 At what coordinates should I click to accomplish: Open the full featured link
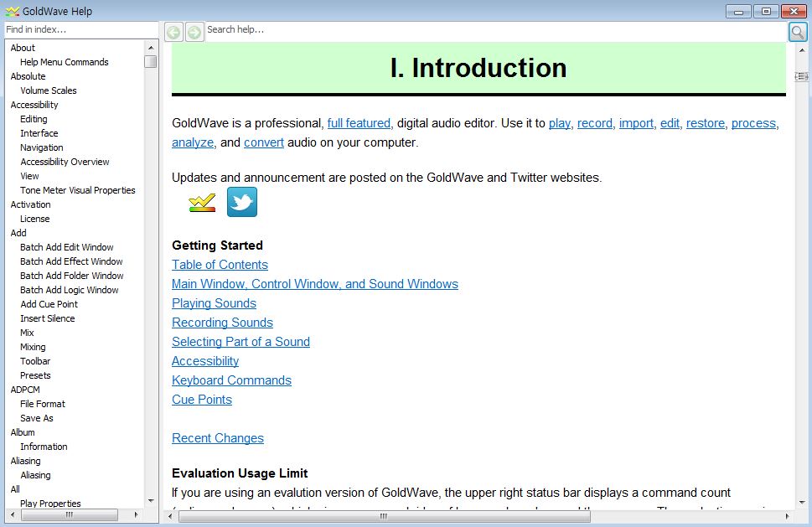[359, 123]
